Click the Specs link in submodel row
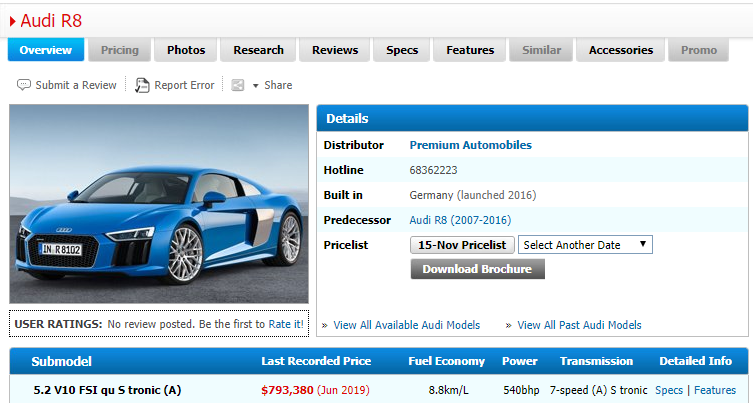The height and width of the screenshot is (403, 753). 668,390
